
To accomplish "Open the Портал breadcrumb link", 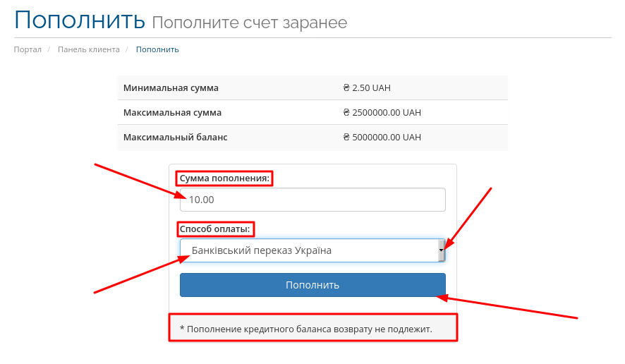I will coord(28,49).
